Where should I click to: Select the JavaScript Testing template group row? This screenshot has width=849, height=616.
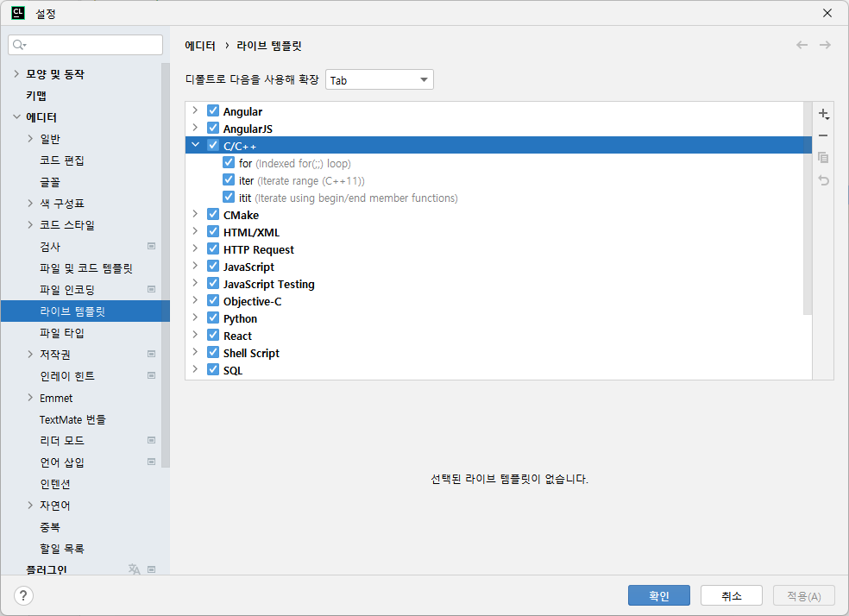click(x=498, y=284)
